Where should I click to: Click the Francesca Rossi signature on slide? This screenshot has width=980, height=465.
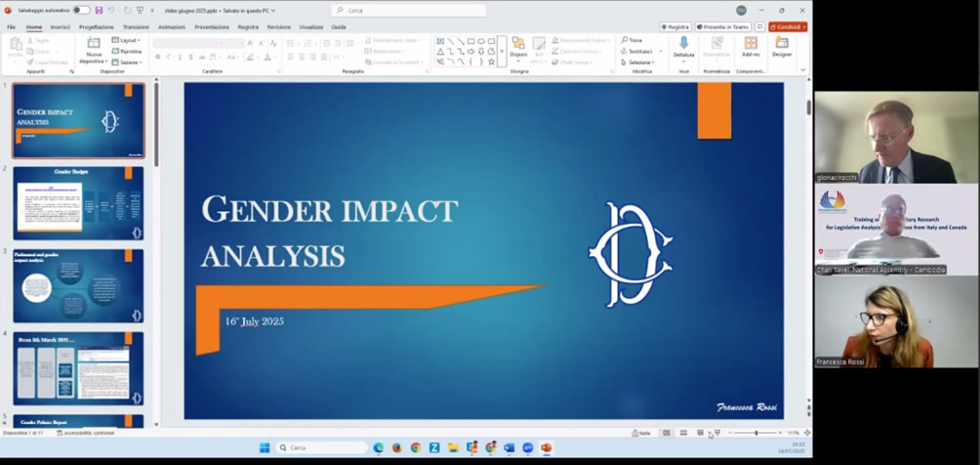747,407
